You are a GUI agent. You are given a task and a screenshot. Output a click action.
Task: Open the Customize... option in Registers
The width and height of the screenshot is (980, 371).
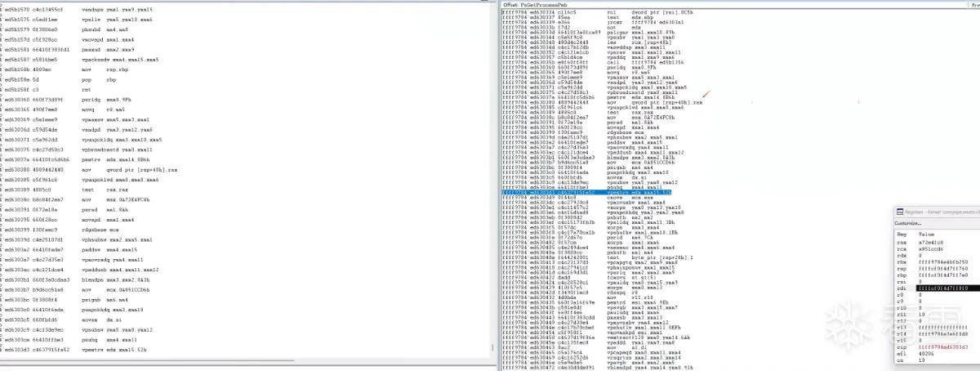908,222
